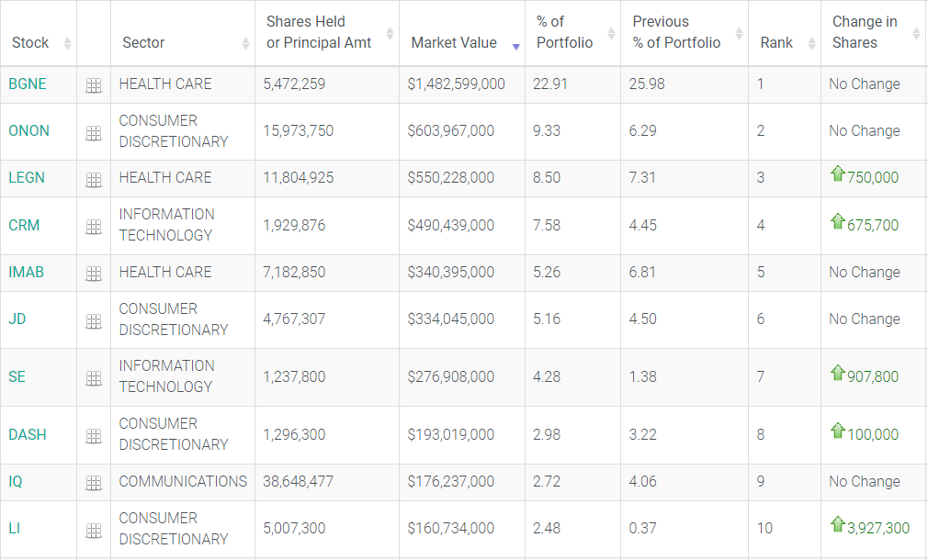Click portfolio percentage 22.91

[549, 84]
